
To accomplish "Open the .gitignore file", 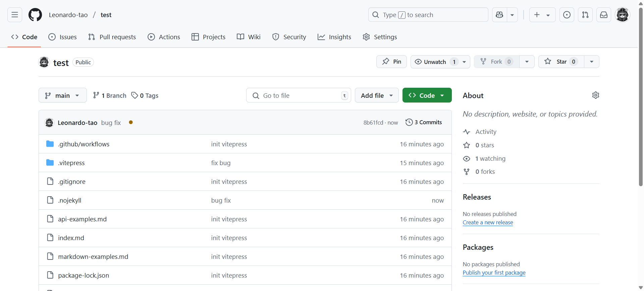I will 72,181.
